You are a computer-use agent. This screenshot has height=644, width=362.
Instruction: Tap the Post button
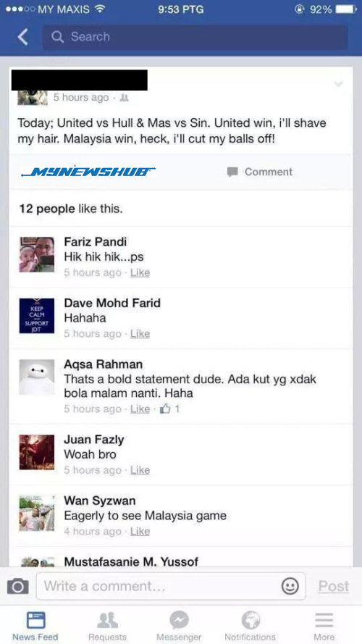[334, 586]
